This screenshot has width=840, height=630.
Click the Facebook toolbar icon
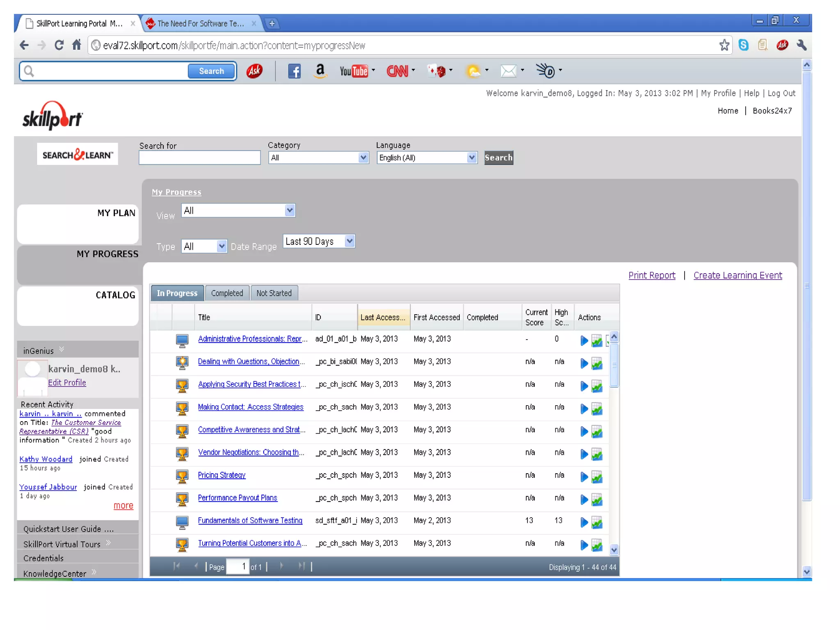coord(294,71)
